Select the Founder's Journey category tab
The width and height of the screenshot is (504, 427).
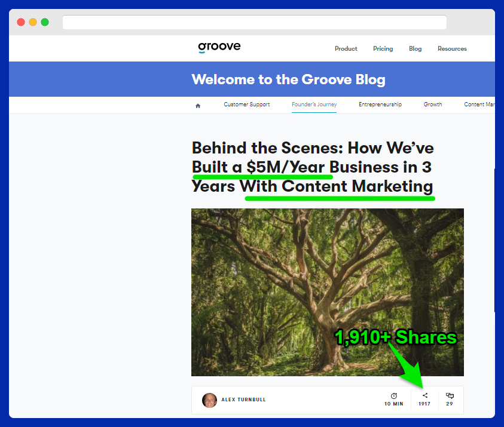click(314, 105)
